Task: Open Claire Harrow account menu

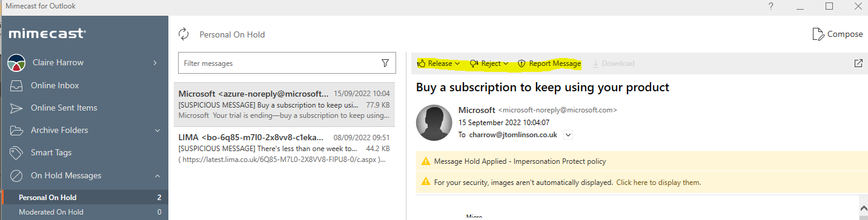Action: point(84,62)
